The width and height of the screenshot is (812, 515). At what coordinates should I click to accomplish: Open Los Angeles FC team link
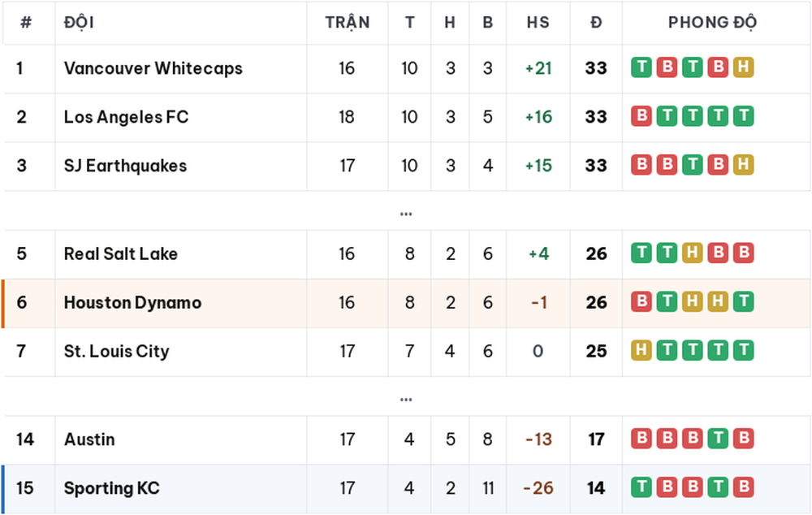[126, 117]
